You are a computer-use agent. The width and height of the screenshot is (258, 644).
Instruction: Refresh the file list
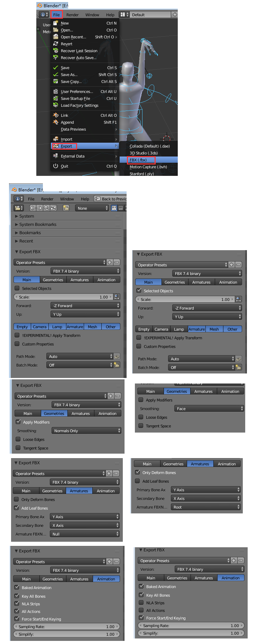53,208
